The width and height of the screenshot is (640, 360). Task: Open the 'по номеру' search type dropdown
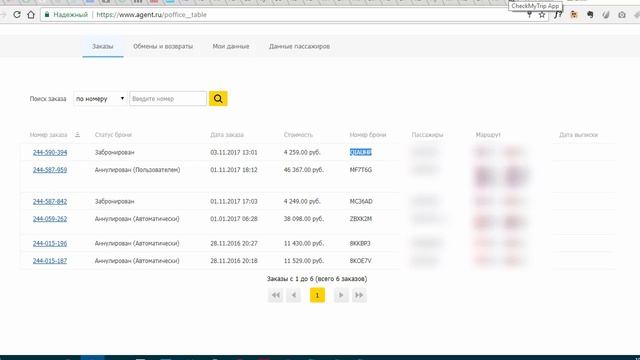pos(100,99)
